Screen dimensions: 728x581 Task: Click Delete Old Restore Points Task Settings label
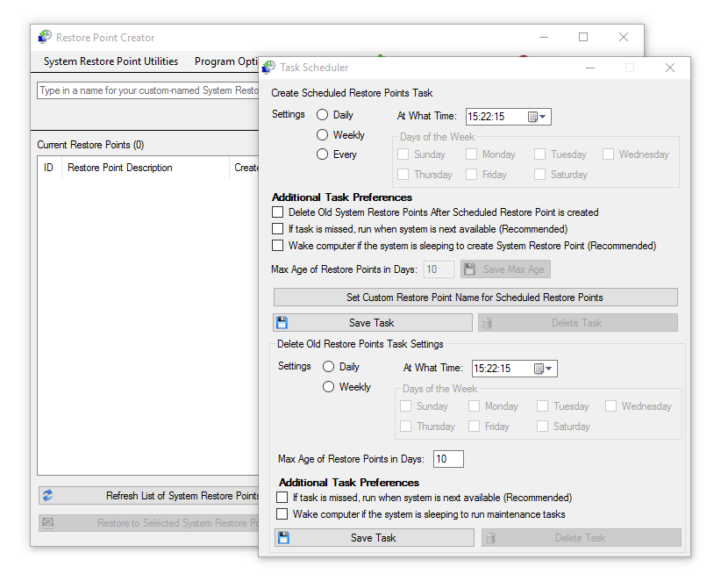tap(360, 344)
